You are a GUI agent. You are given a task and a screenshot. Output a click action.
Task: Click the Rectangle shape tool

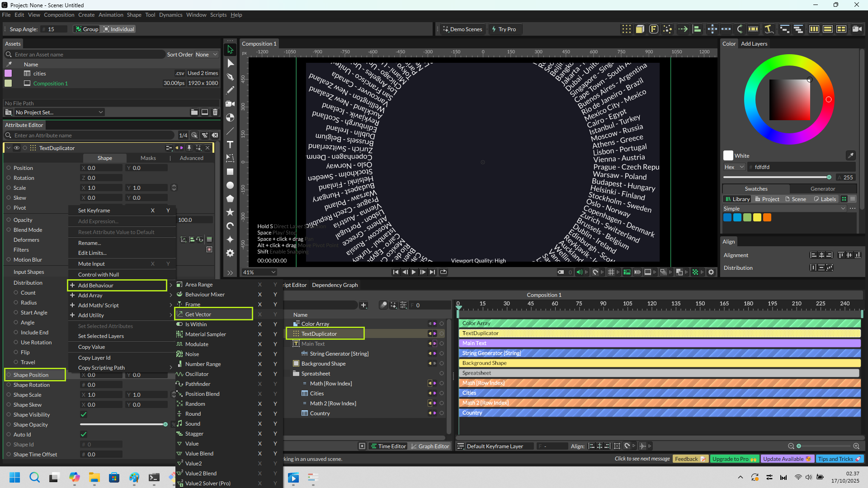click(230, 172)
